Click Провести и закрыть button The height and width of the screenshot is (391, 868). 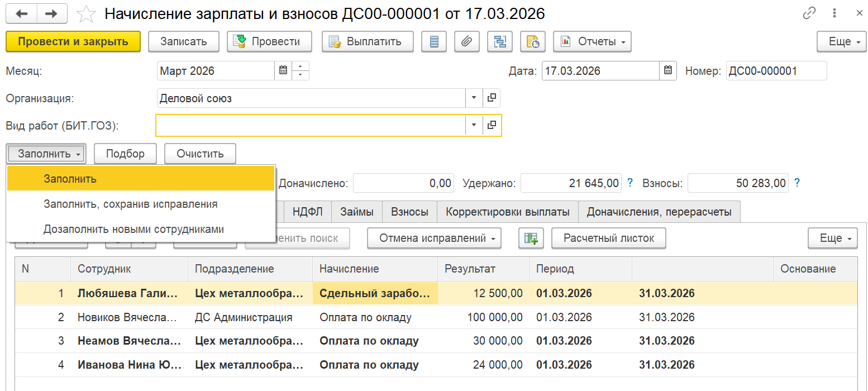pos(73,41)
